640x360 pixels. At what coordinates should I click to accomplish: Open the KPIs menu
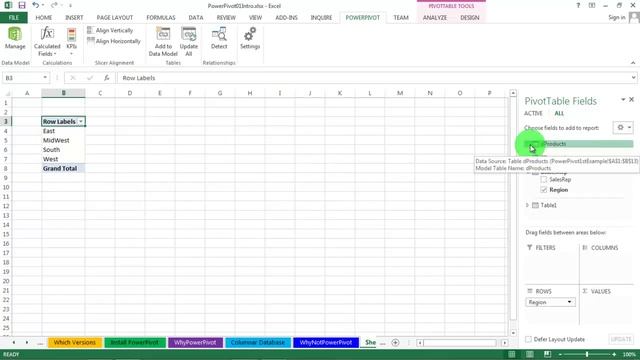[71, 42]
